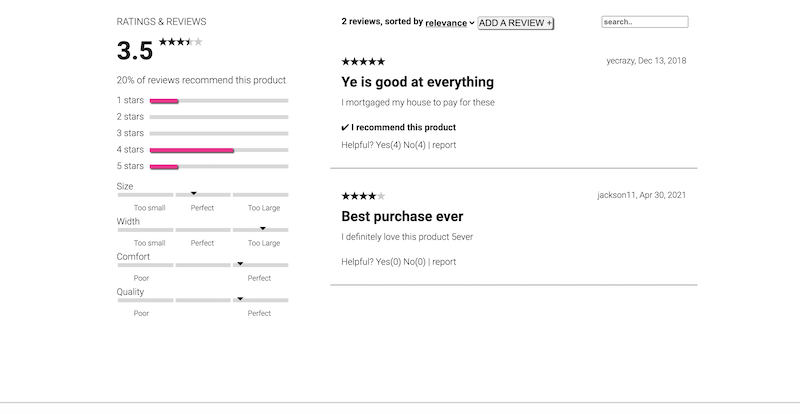Filter reviews by 1 stars

(130, 101)
